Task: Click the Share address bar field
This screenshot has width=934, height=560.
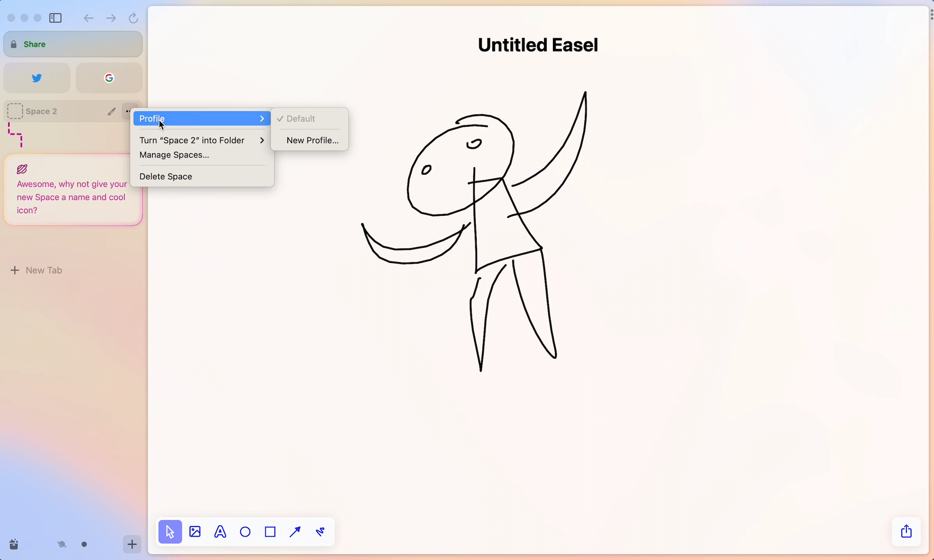Action: [73, 44]
